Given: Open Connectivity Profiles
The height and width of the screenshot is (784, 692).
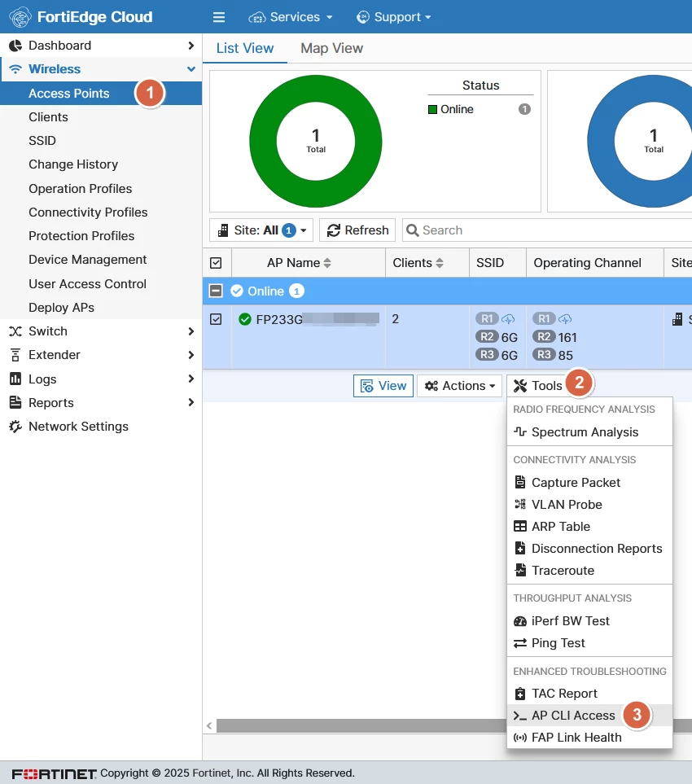Looking at the screenshot, I should [88, 212].
